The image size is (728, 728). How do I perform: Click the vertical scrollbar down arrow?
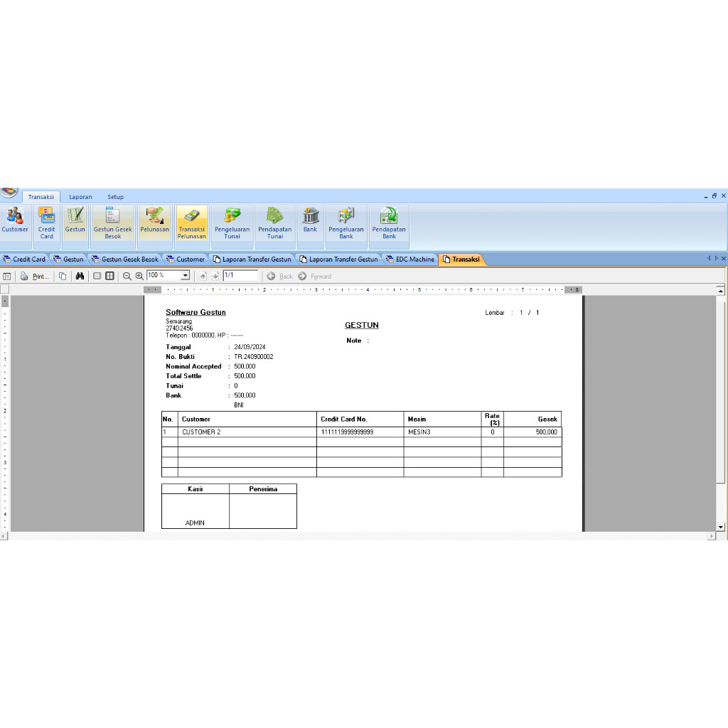point(721,527)
